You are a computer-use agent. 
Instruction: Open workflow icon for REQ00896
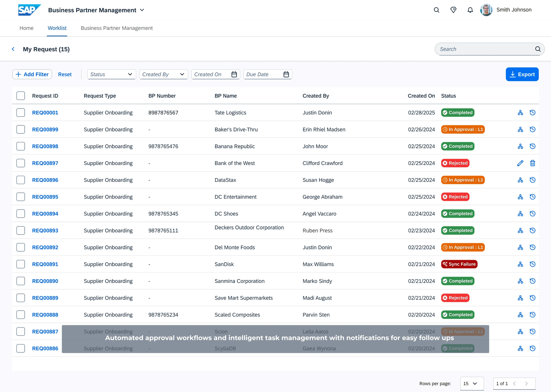pos(520,180)
